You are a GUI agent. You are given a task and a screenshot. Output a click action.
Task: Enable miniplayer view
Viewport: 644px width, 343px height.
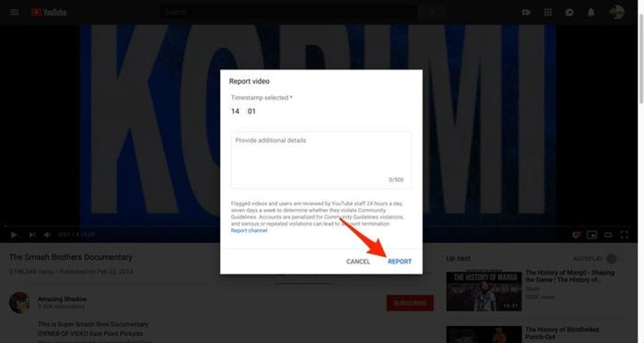(x=592, y=235)
